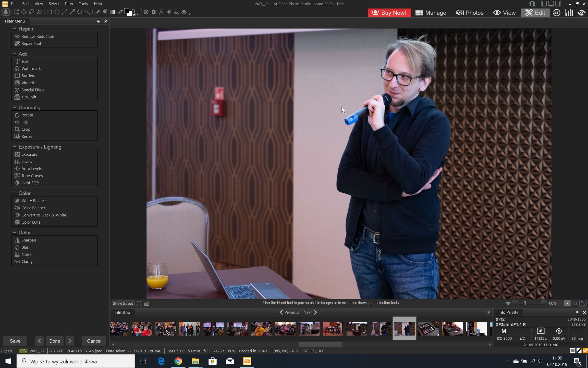Viewport: 588px width, 368px height.
Task: Choose the Ellipse drawing tool
Action: (57, 12)
